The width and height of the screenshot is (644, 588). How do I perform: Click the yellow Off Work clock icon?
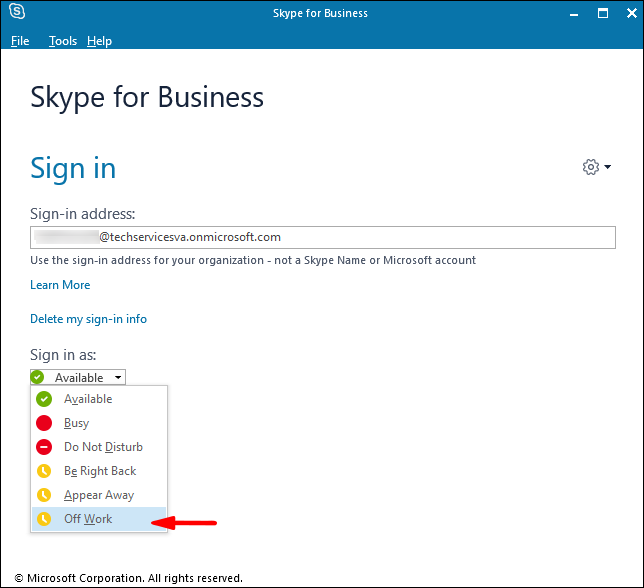44,519
